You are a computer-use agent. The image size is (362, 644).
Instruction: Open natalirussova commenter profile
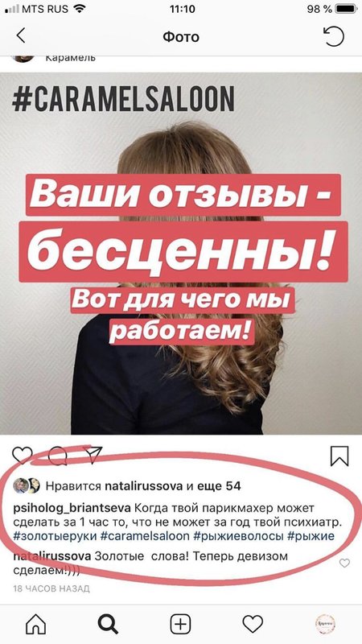(x=52, y=556)
